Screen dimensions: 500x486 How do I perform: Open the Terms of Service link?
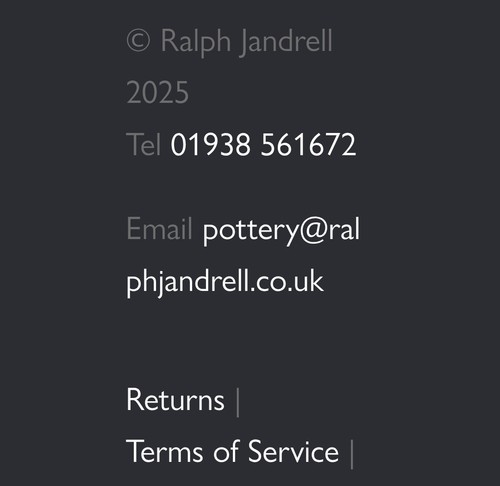click(x=233, y=451)
